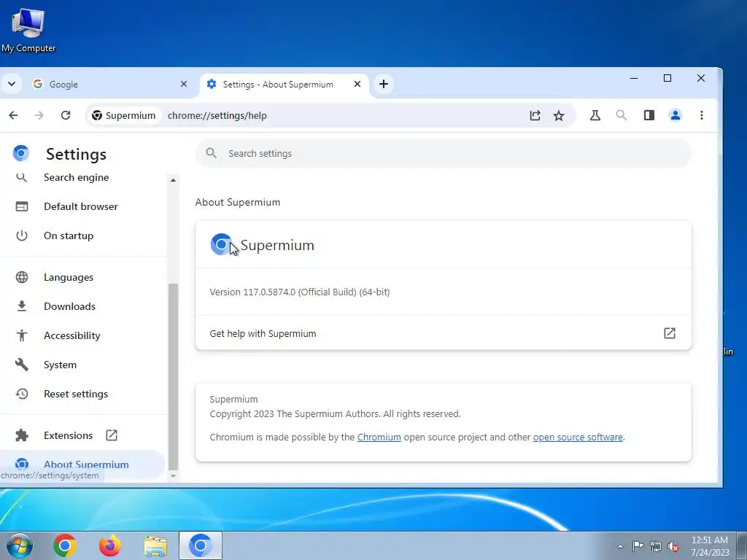Click the Reset settings clock icon
Image resolution: width=747 pixels, height=560 pixels.
(21, 394)
